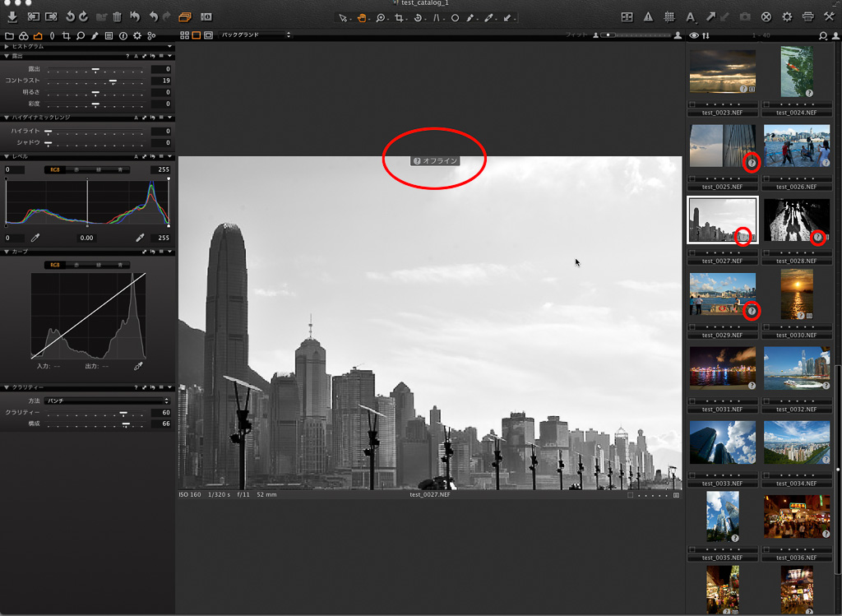
Task: Toggle the browser eye visibility icon
Action: (694, 35)
